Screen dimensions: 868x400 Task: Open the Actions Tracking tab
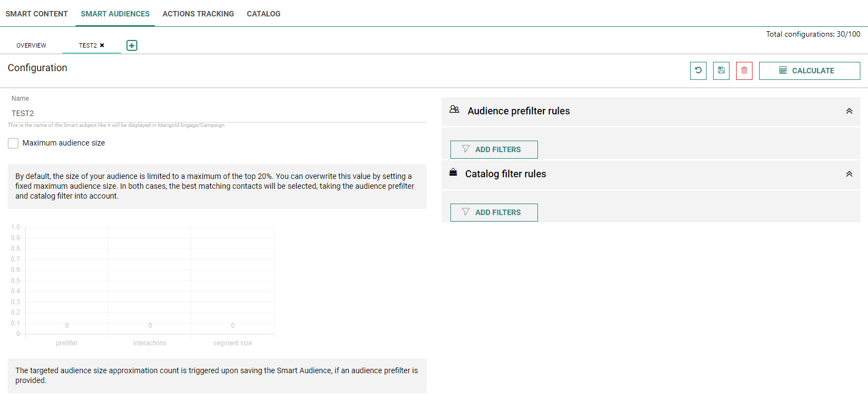(x=198, y=14)
